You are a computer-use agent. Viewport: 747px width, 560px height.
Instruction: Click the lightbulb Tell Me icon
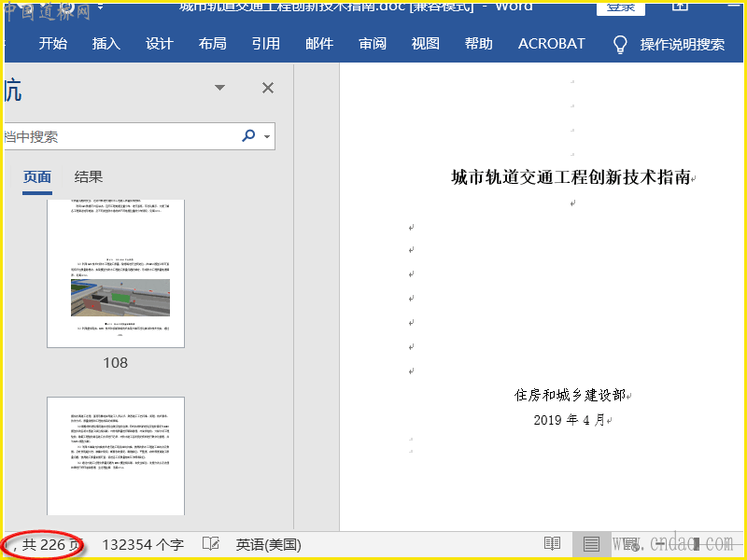[x=620, y=44]
